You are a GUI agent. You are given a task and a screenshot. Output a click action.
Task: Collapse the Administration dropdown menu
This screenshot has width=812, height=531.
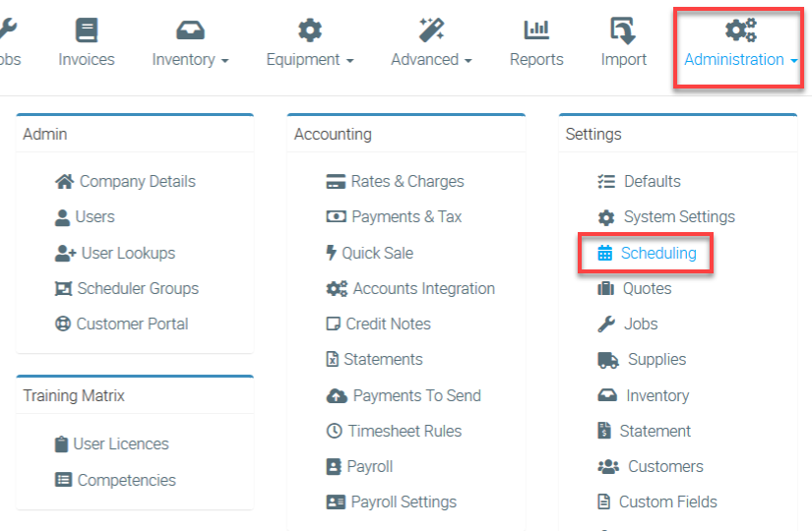[x=740, y=59]
